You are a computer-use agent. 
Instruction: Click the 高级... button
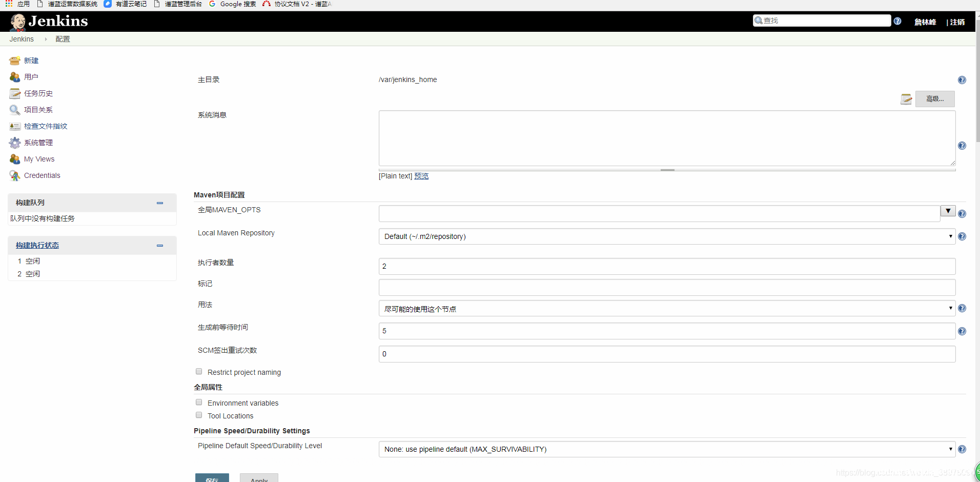point(934,98)
